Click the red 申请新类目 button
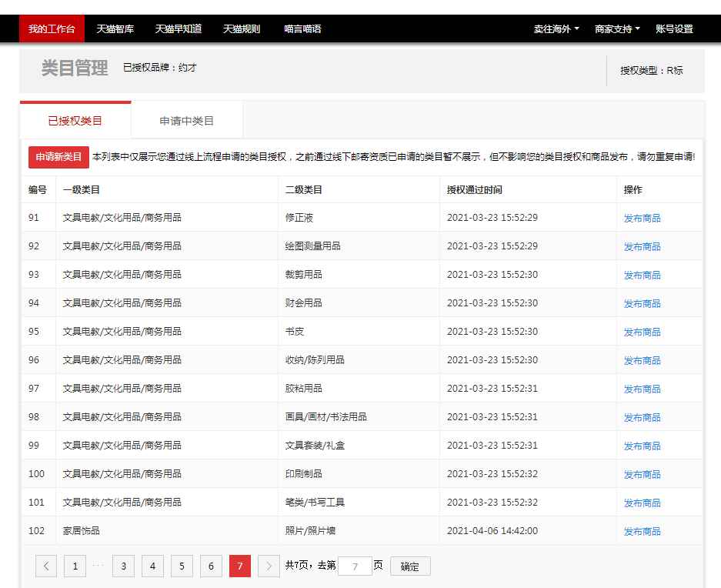Screen dimensions: 721x588 click(58, 157)
